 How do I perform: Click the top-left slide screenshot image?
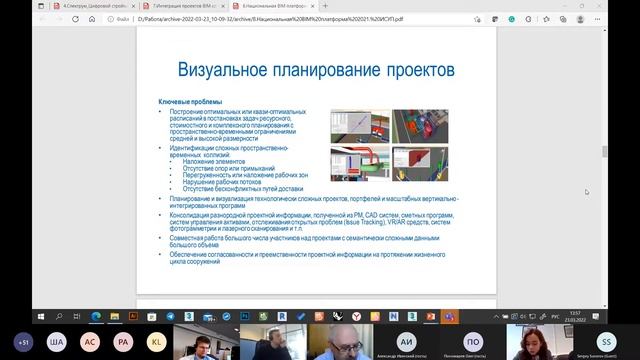tap(360, 127)
